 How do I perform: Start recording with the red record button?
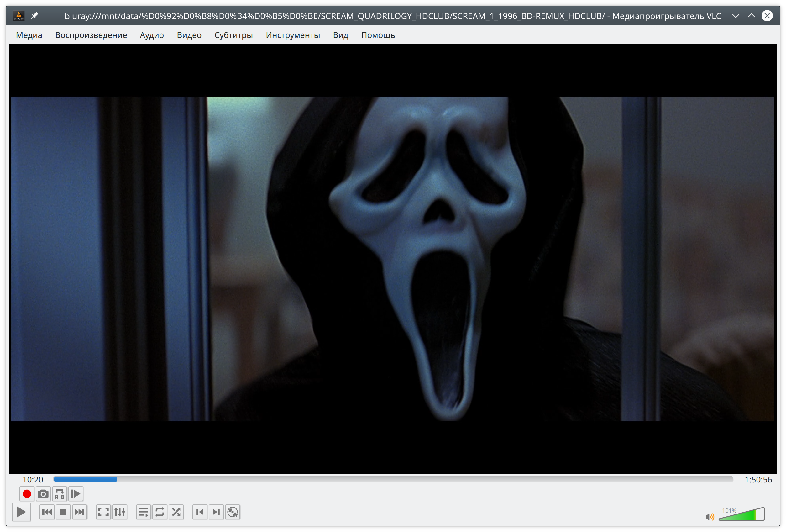click(x=27, y=494)
